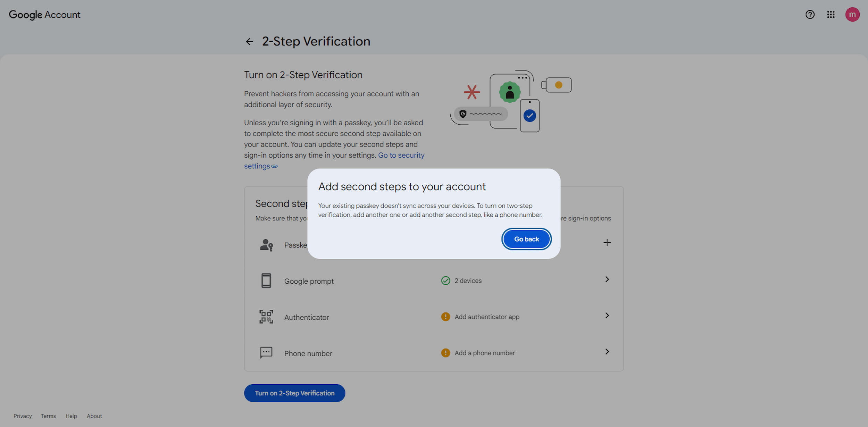Click the Go back button in dialog

coord(526,239)
